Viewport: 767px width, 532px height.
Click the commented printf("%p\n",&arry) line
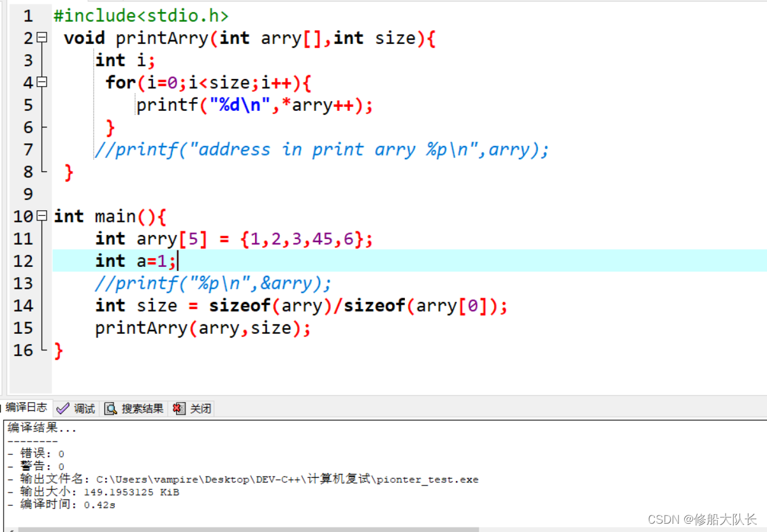point(214,284)
